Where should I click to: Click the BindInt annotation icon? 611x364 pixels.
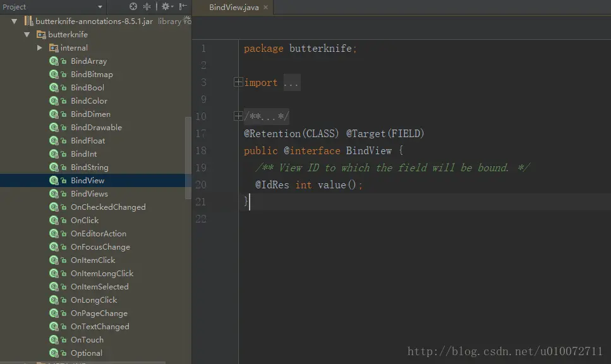(54, 154)
